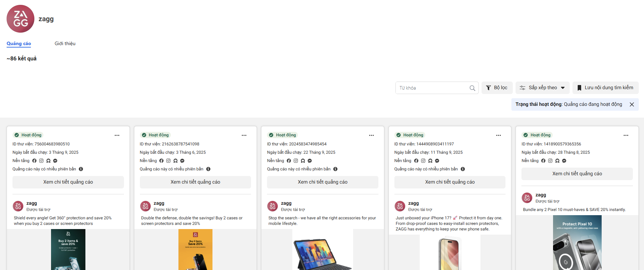Click the multiple-versions info icon on ad 756004683980510
Image resolution: width=644 pixels, height=270 pixels.
81,169
